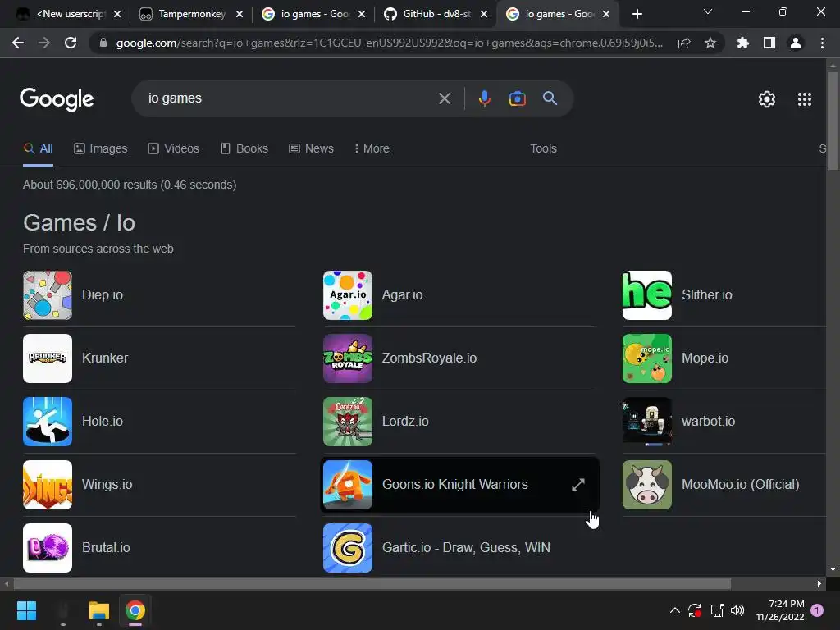Image resolution: width=840 pixels, height=630 pixels.
Task: Go back to the previous page
Action: 18,43
